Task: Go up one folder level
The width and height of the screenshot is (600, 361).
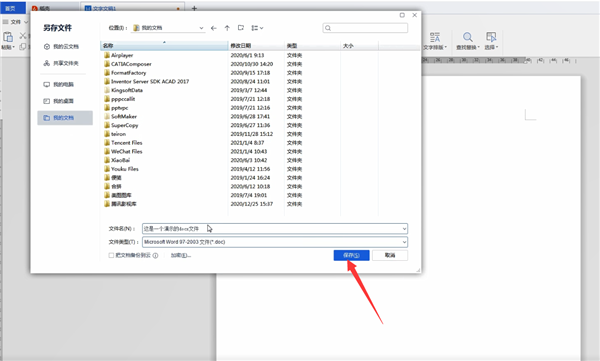Action: (227, 28)
